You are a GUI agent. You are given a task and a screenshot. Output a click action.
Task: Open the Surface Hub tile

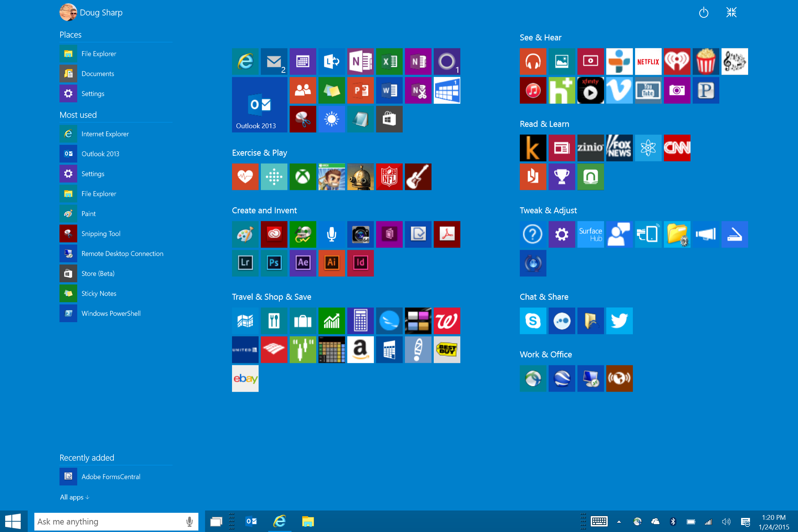[590, 234]
